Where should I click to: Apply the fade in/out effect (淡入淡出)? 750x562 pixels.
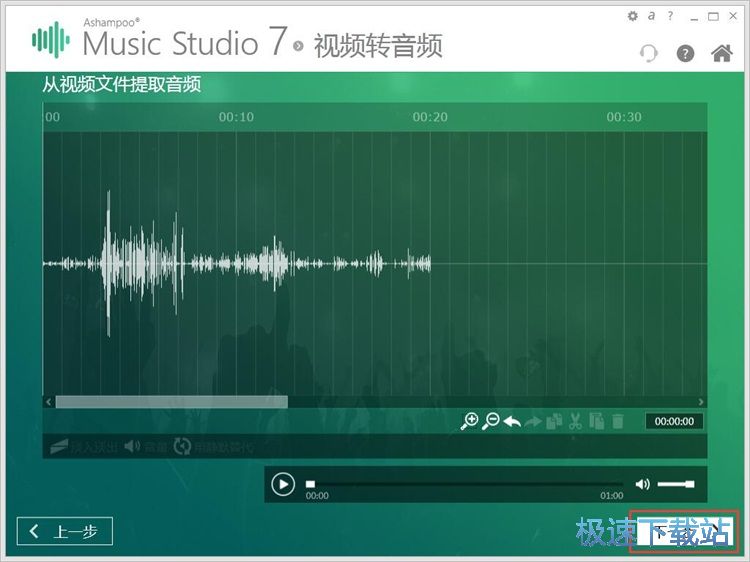point(83,447)
